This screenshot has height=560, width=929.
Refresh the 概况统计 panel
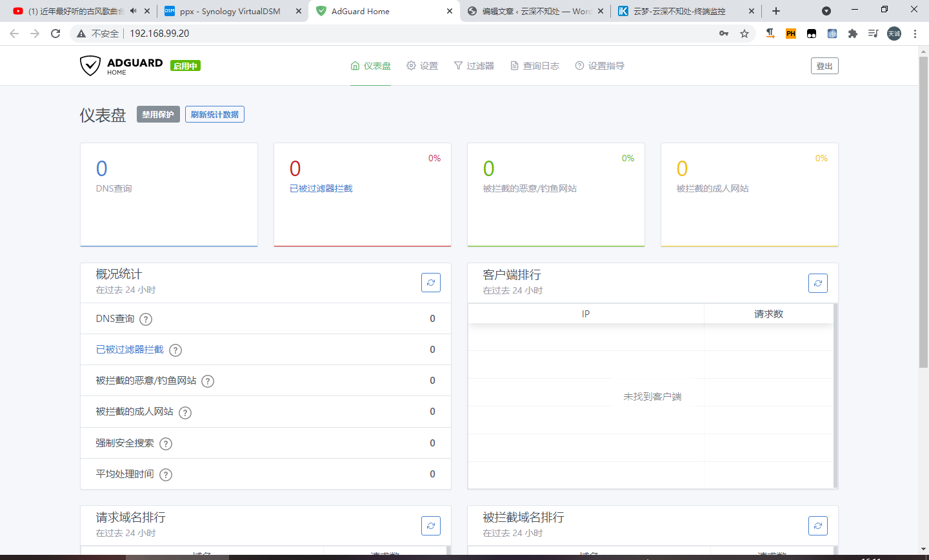(431, 283)
